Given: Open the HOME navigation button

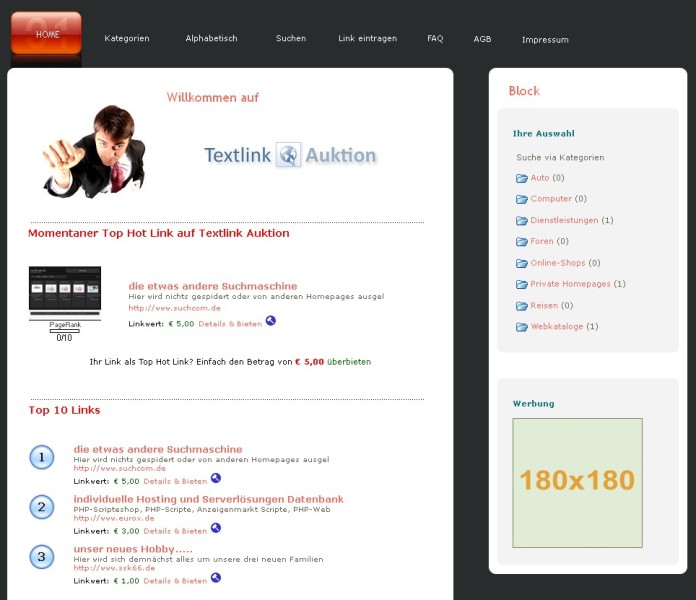Looking at the screenshot, I should click(x=47, y=35).
